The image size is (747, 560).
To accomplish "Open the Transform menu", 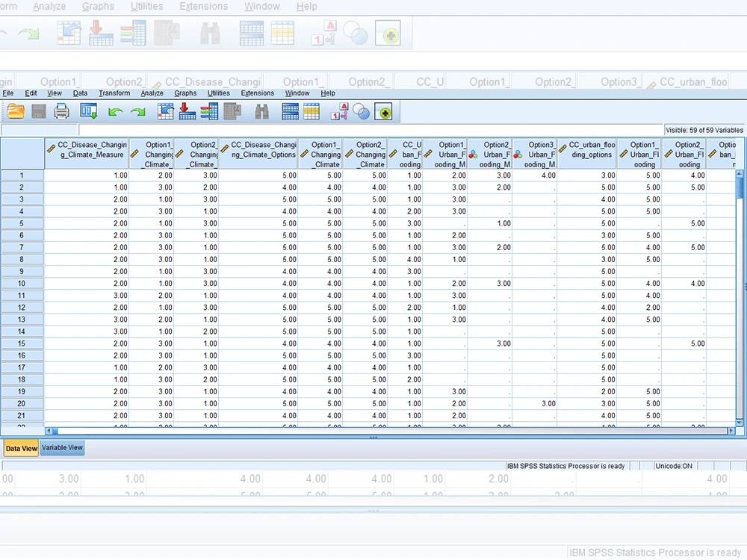I will (114, 93).
